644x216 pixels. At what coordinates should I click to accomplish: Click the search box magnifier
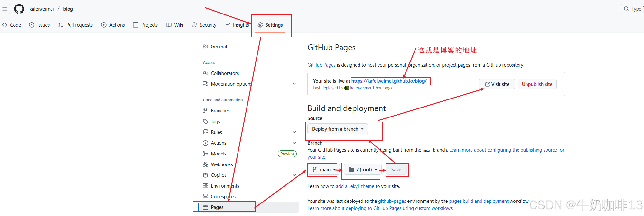click(x=626, y=9)
